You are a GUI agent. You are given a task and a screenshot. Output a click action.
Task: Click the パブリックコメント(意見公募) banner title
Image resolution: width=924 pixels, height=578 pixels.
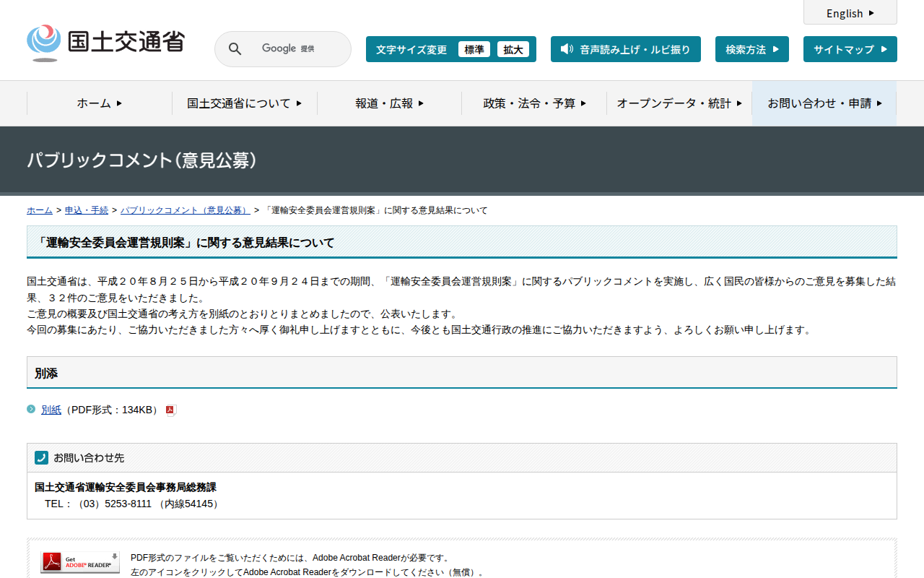click(142, 160)
